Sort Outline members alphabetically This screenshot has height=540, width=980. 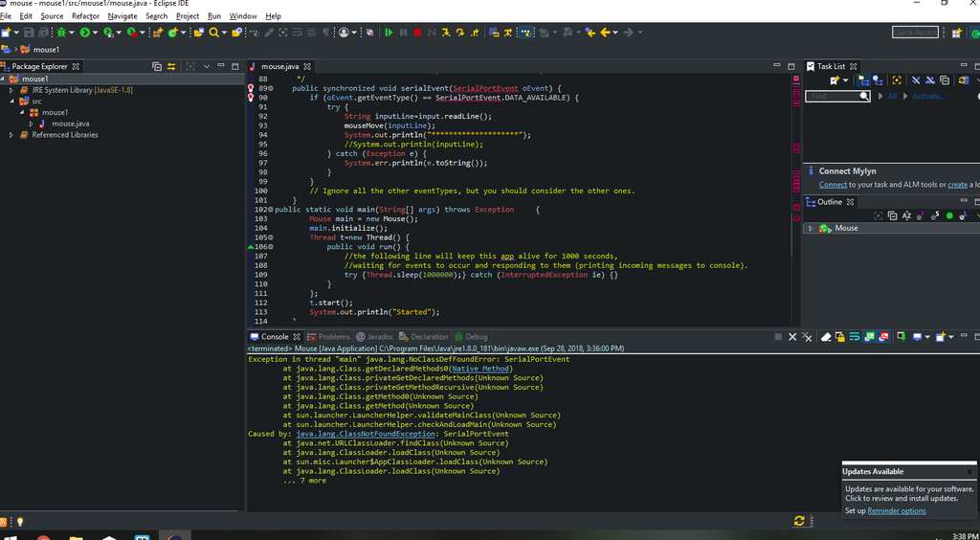(x=904, y=215)
